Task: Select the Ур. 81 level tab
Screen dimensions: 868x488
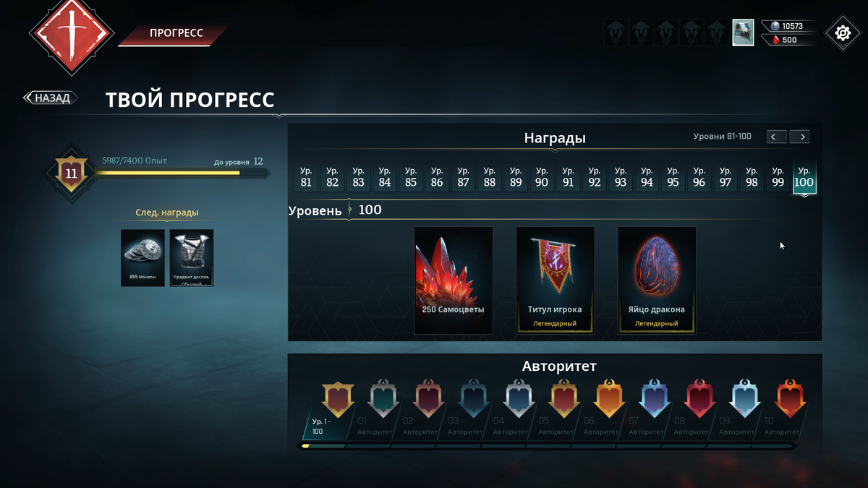Action: tap(306, 177)
